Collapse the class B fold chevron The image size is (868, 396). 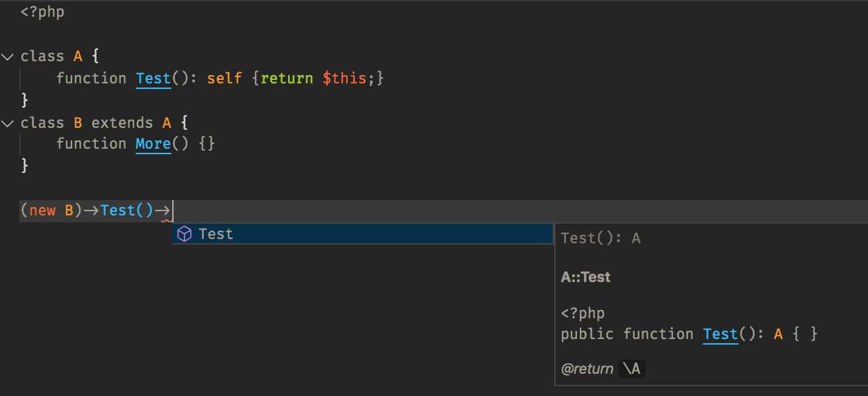point(8,123)
